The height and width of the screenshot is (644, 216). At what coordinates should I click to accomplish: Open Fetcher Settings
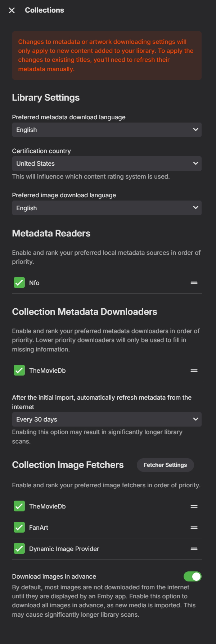tap(165, 465)
